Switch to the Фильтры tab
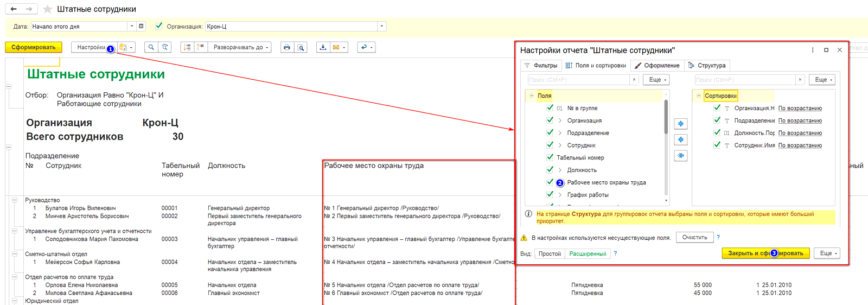This screenshot has height=305, width=868. click(x=540, y=66)
